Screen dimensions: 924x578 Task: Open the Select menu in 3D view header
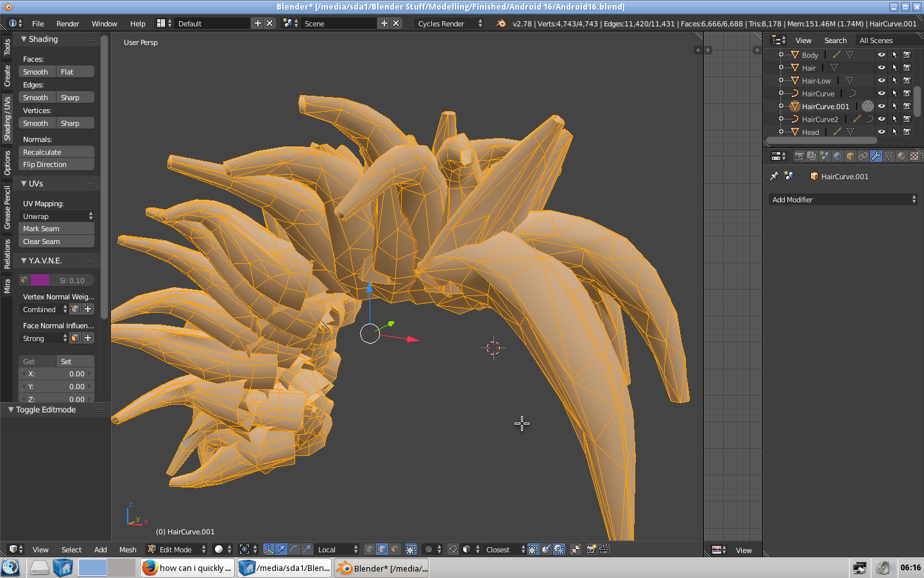(x=71, y=549)
